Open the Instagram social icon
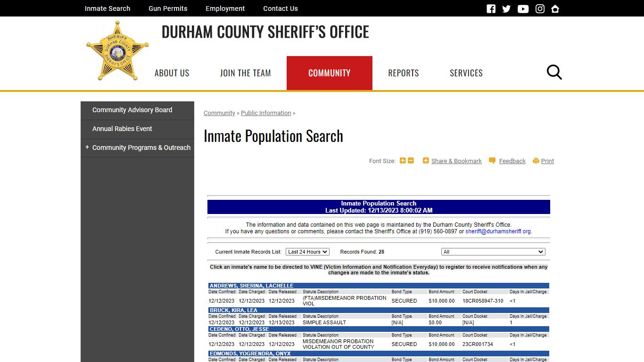This screenshot has height=362, width=644. click(540, 8)
